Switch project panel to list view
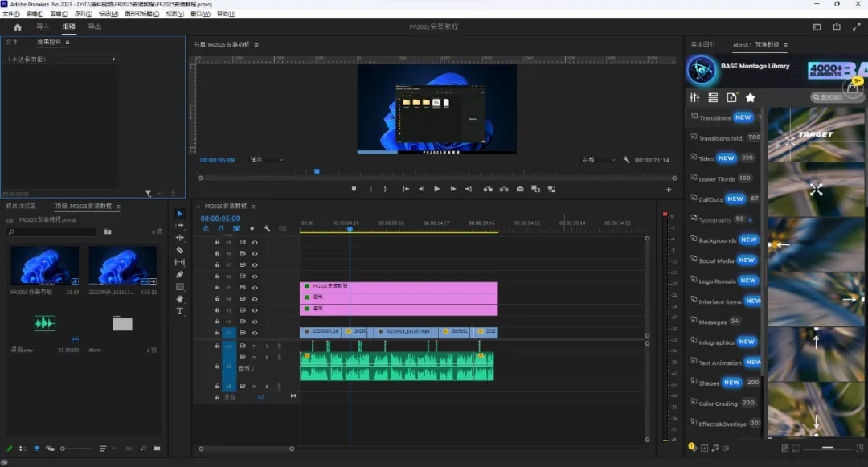Screen dimensions: 868x467 23,449
